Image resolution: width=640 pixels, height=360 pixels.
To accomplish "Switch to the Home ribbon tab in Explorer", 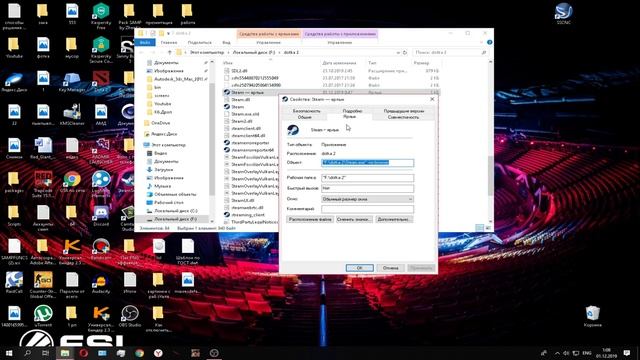I will tap(169, 42).
